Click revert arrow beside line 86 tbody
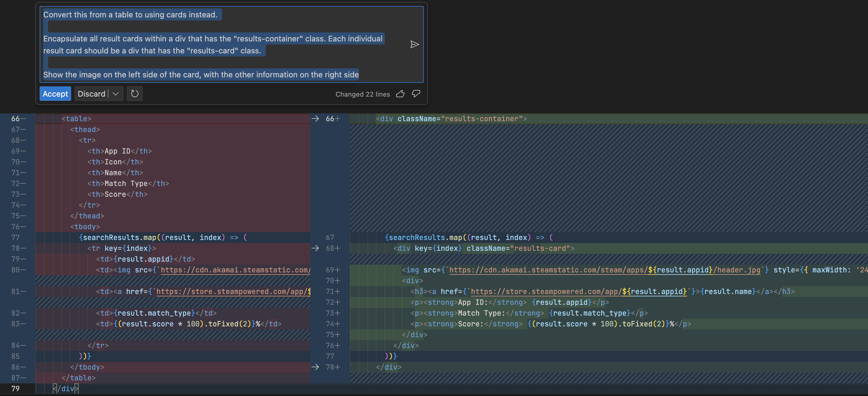This screenshot has width=868, height=396. 315,367
